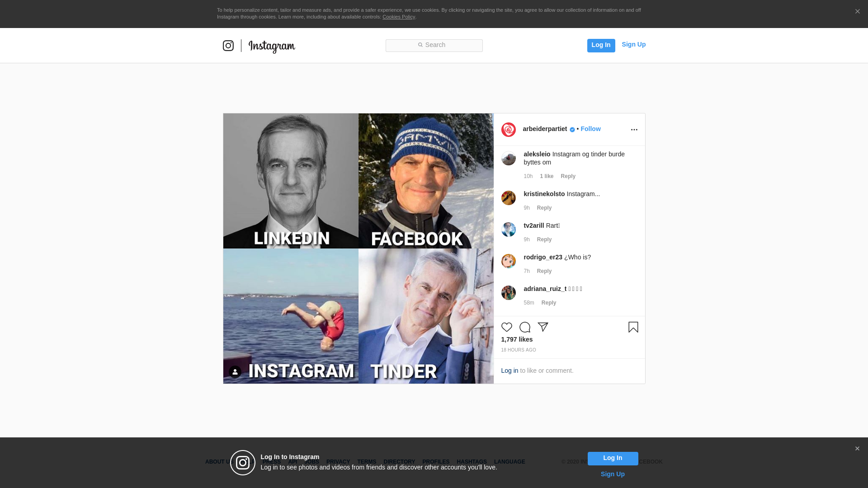Click the 58m timestamp on adriana_ruiz_t's comment
The height and width of the screenshot is (488, 868).
529,303
